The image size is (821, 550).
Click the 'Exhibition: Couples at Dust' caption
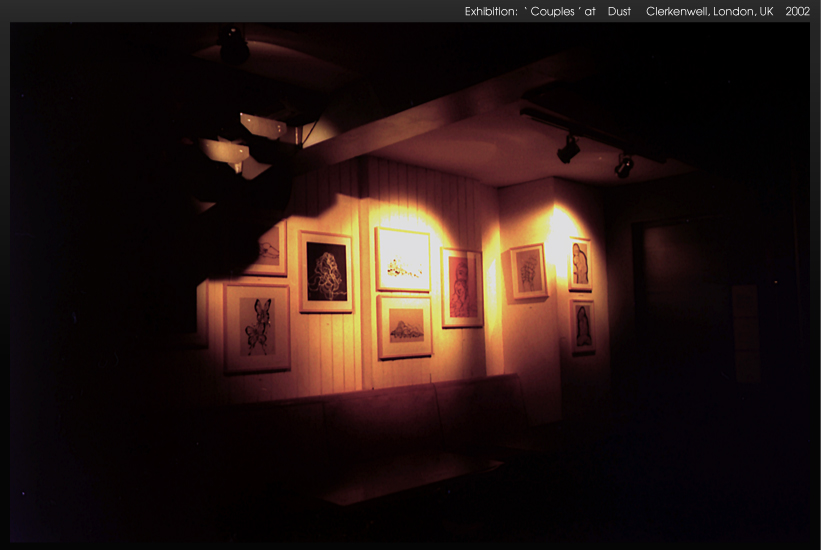click(x=548, y=12)
